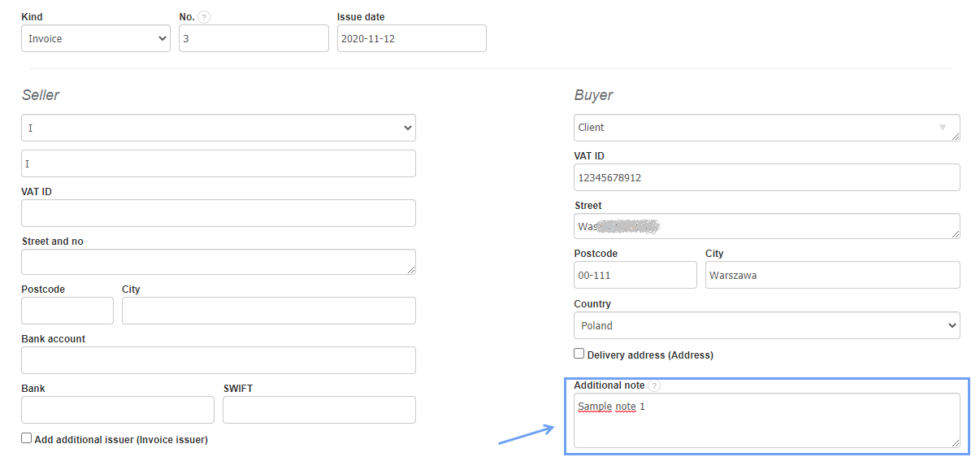980x457 pixels.
Task: Click the Buyer Postcode 00-111 field
Action: tap(635, 275)
